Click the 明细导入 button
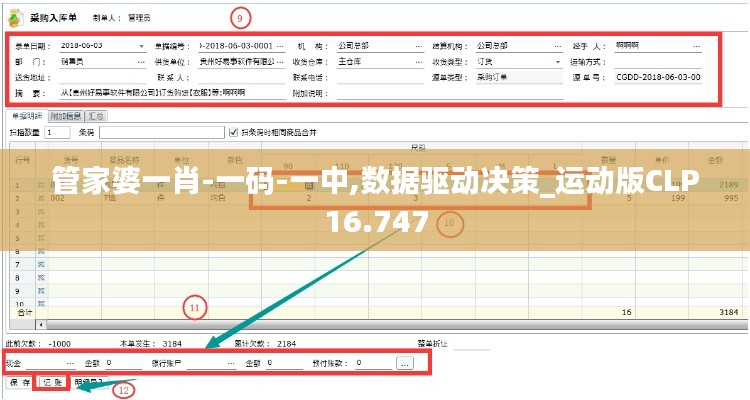 tap(89, 382)
